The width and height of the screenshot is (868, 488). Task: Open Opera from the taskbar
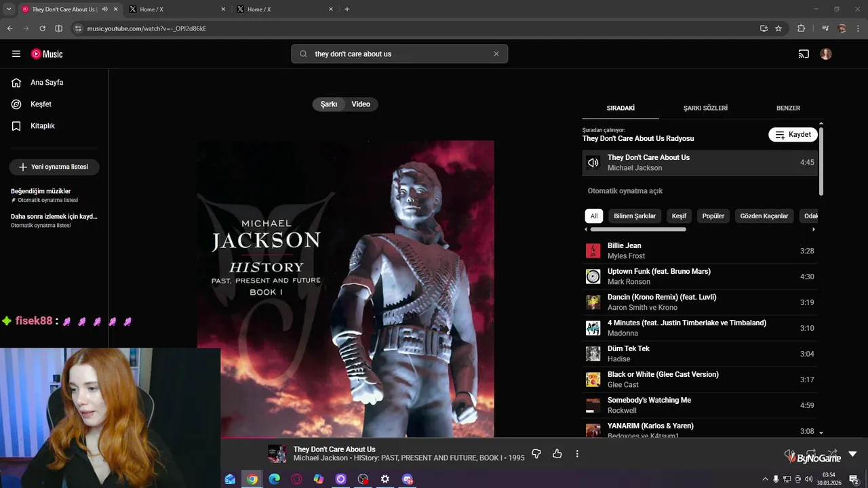click(296, 479)
